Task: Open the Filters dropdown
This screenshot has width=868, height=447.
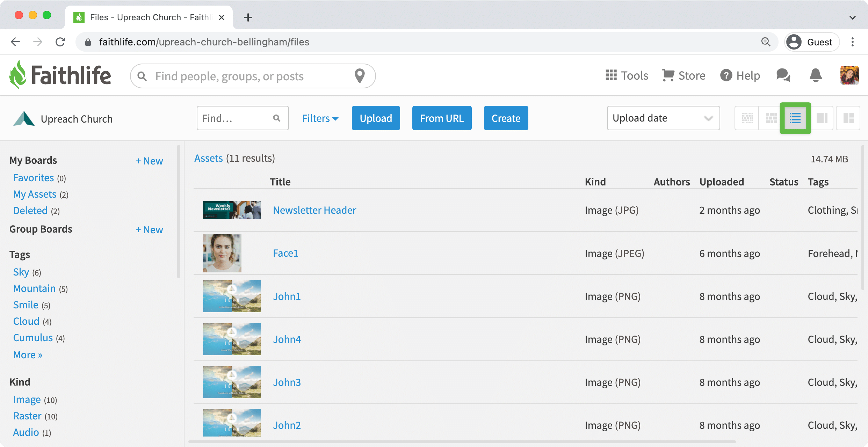Action: pyautogui.click(x=319, y=118)
